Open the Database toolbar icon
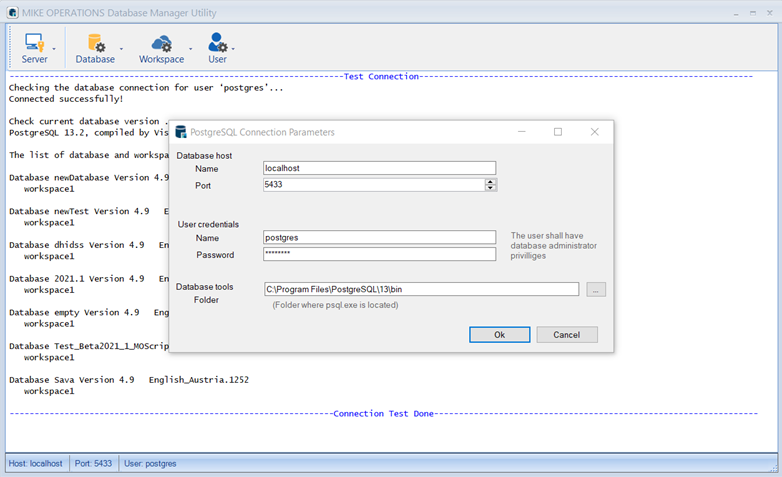The image size is (782, 477). [95, 48]
